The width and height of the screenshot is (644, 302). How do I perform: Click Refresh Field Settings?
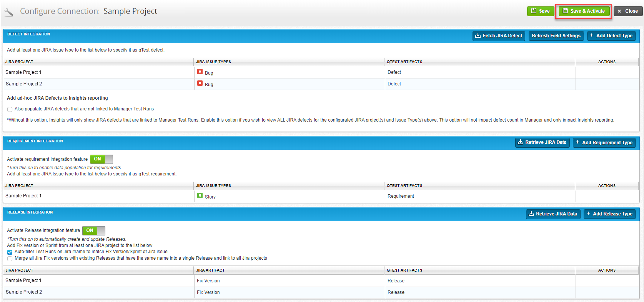[556, 36]
